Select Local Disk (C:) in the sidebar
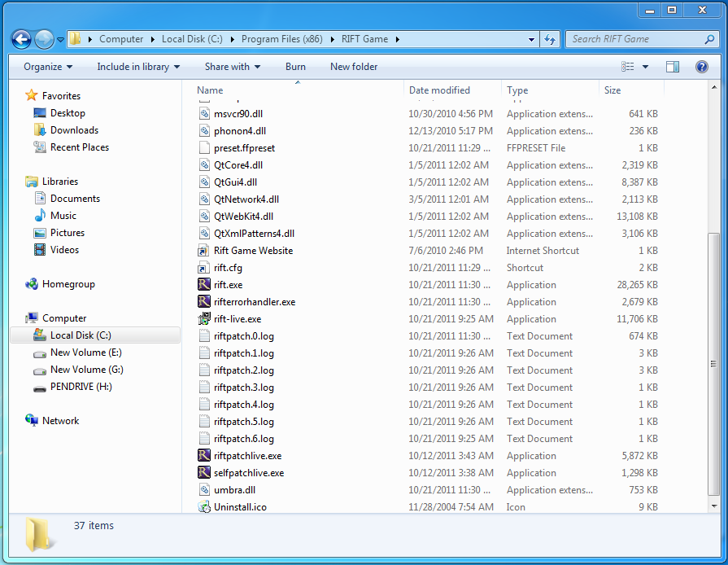Viewport: 728px width, 565px height. (81, 335)
